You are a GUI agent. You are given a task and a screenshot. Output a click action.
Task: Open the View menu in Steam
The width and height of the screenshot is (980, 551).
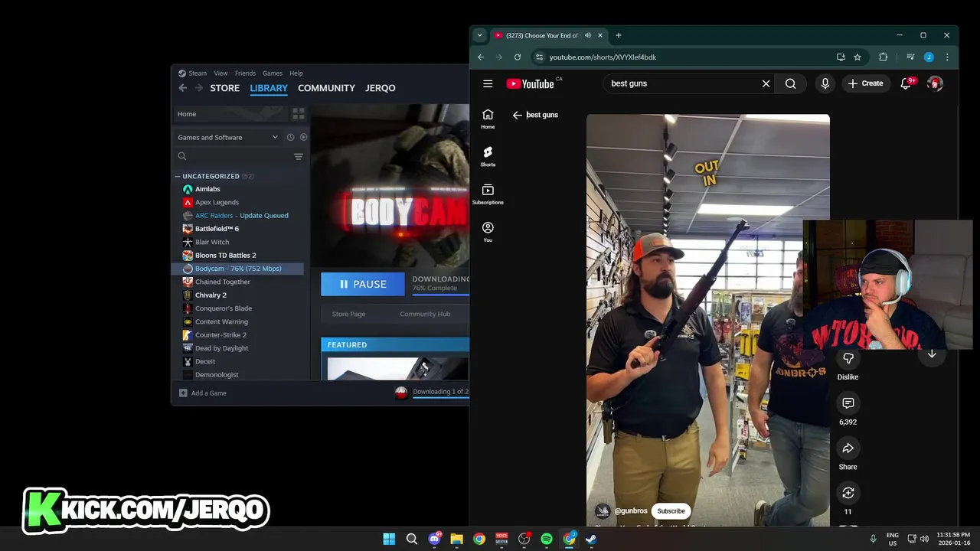tap(220, 73)
